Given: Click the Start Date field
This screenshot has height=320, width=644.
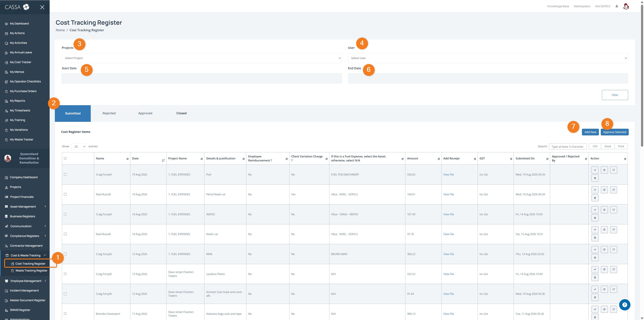Looking at the screenshot, I should pos(201,78).
